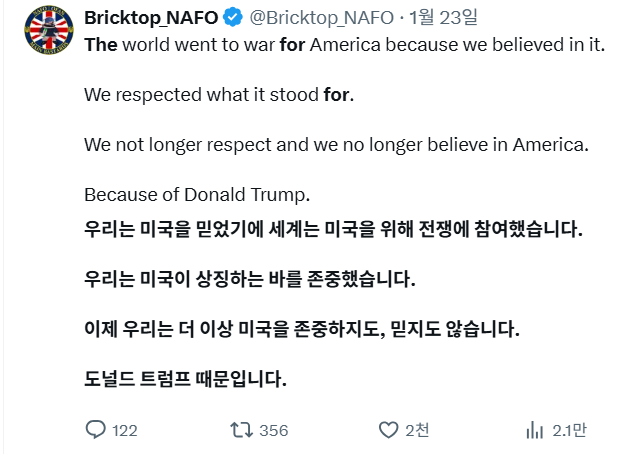This screenshot has height=454, width=634.
Task: Click the reply speech bubble icon
Action: [x=96, y=430]
